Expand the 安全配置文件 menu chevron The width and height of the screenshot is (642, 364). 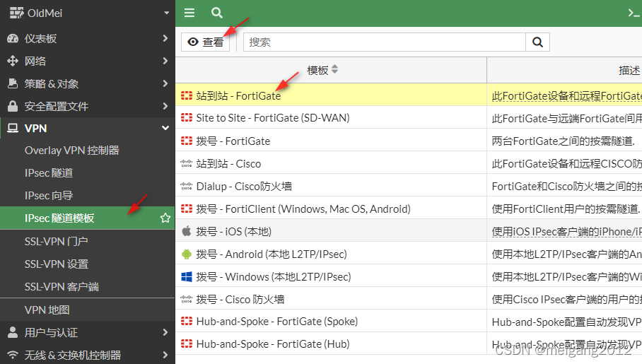(165, 105)
